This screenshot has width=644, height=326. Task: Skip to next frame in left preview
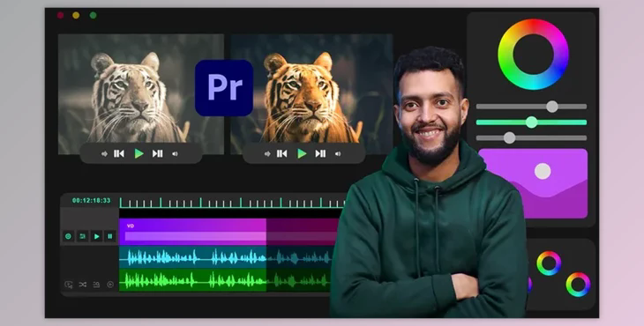point(158,154)
